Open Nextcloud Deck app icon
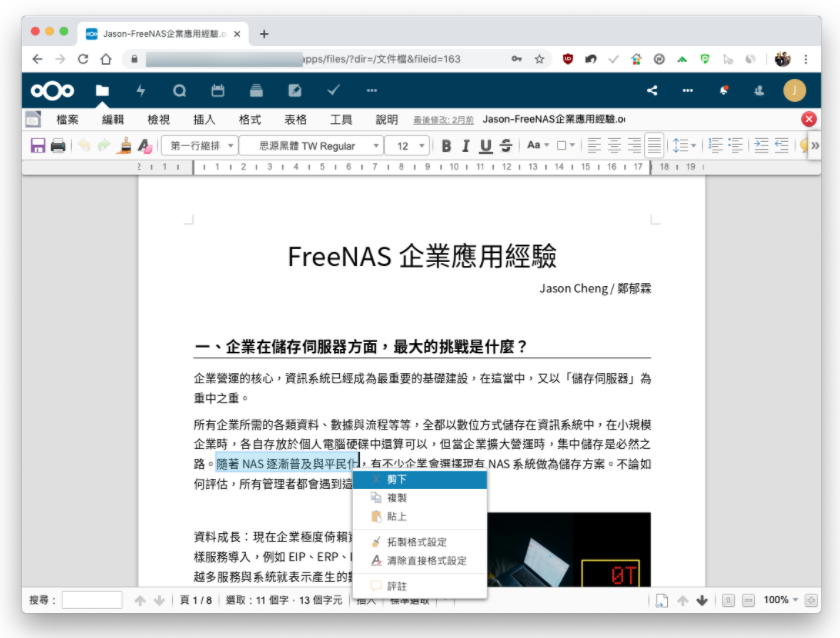 tap(256, 91)
